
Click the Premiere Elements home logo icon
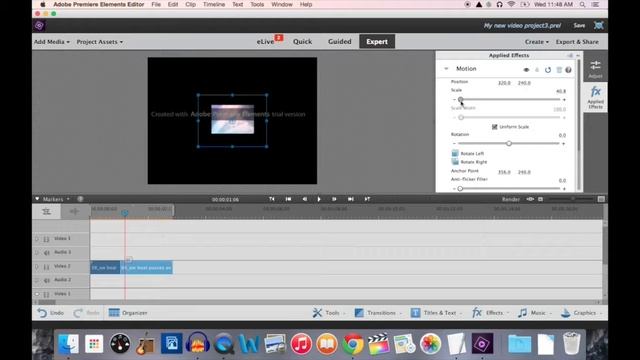39,25
